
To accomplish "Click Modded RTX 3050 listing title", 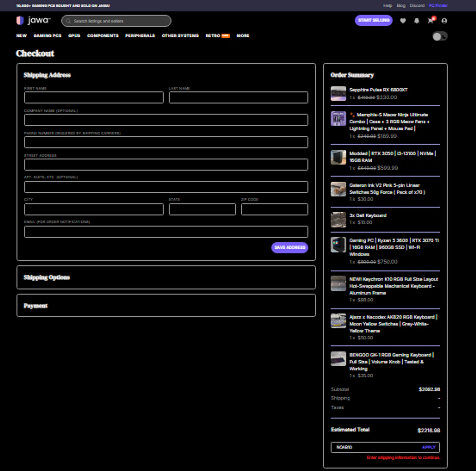I will click(x=393, y=157).
